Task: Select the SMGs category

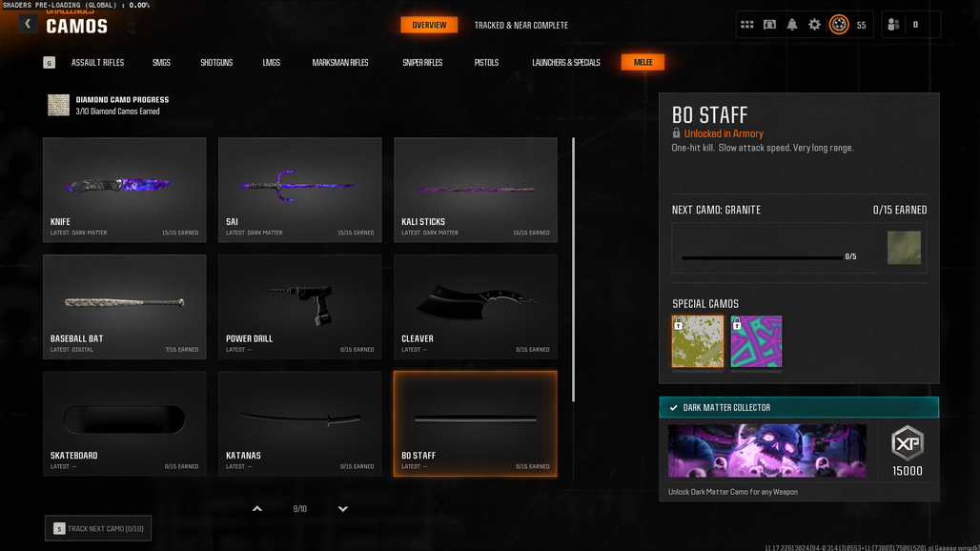Action: (161, 63)
